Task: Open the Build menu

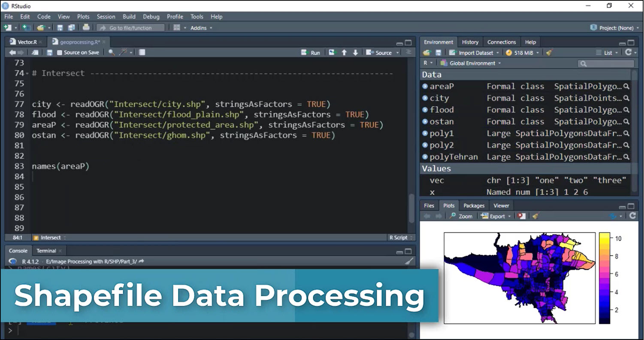Action: (x=129, y=16)
